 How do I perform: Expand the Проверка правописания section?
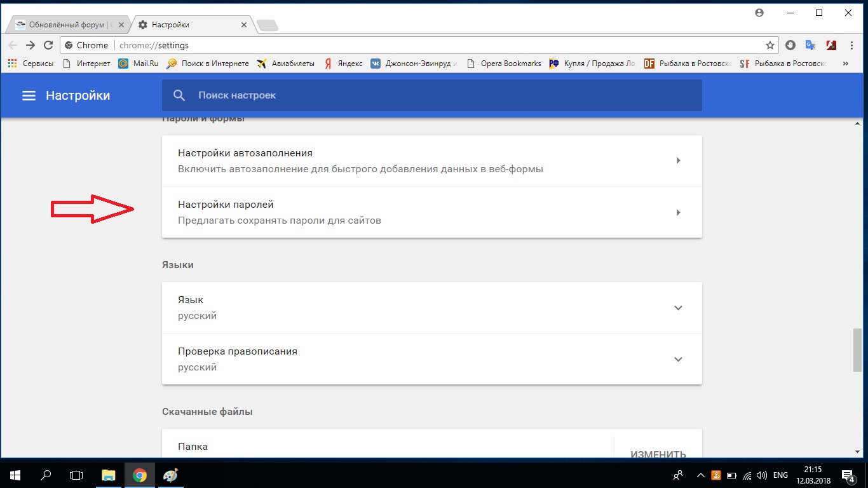coord(678,360)
